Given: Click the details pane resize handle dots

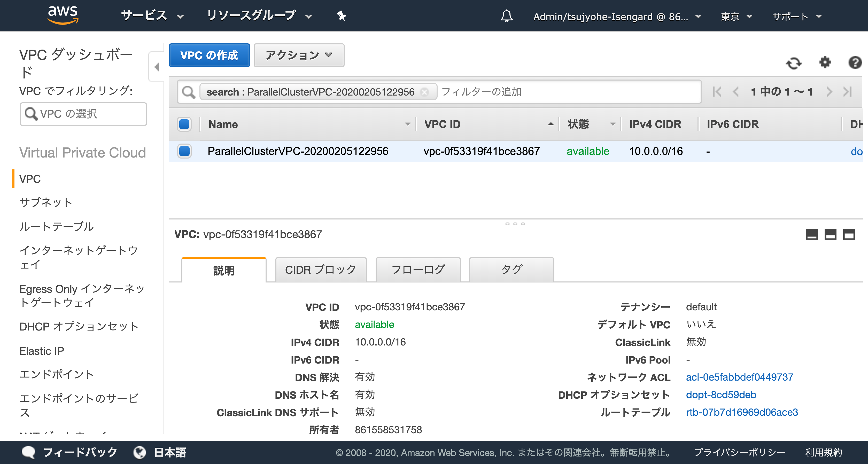Looking at the screenshot, I should pos(515,223).
